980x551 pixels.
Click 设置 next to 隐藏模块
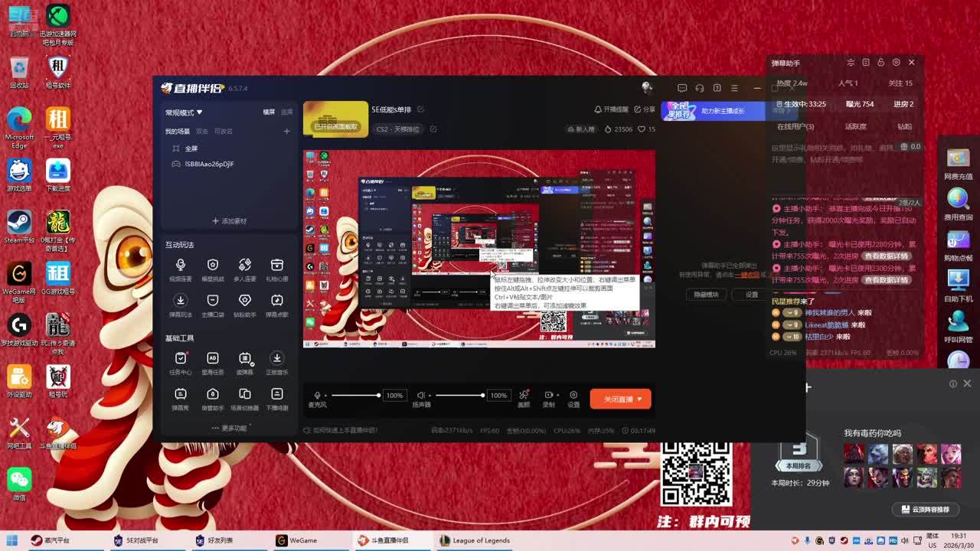point(751,295)
